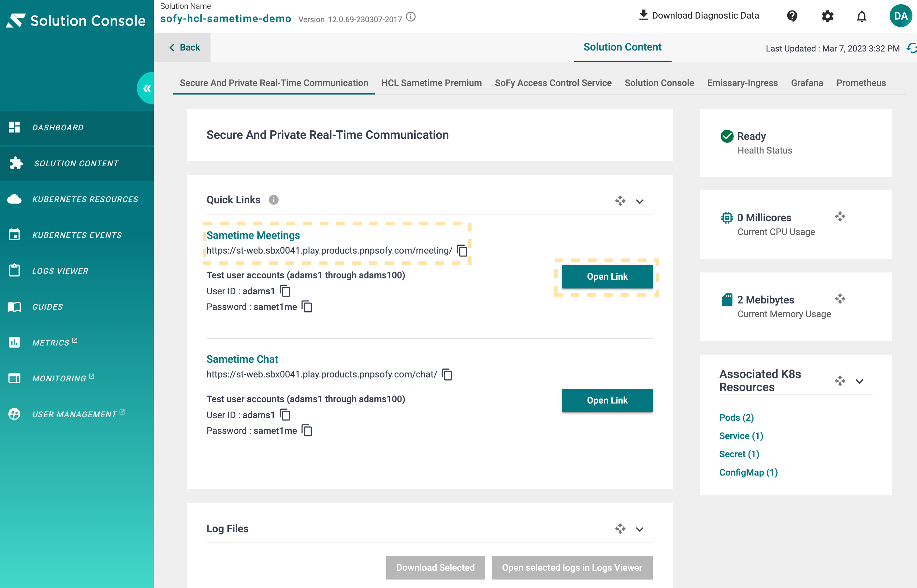The height and width of the screenshot is (588, 917).
Task: Open settings gear icon
Action: click(x=827, y=16)
